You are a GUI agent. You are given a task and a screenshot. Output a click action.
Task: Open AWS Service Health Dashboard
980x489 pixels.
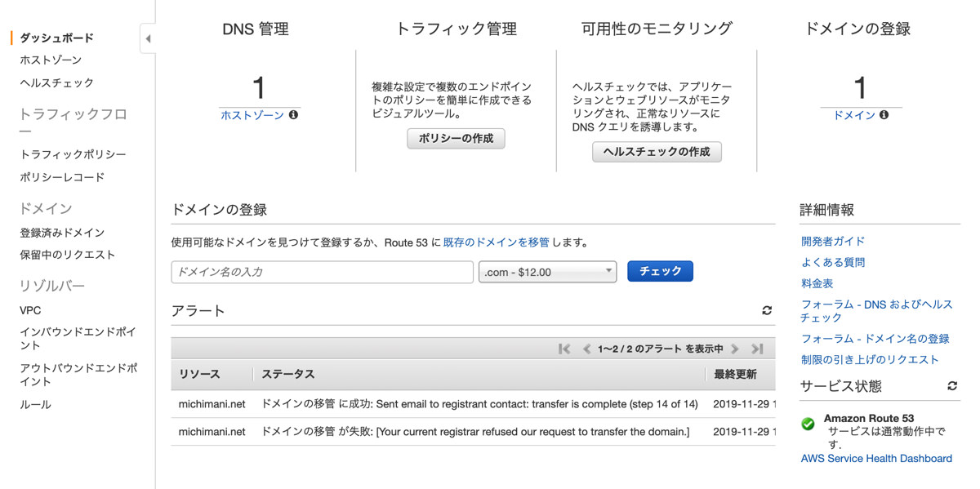[x=876, y=459]
